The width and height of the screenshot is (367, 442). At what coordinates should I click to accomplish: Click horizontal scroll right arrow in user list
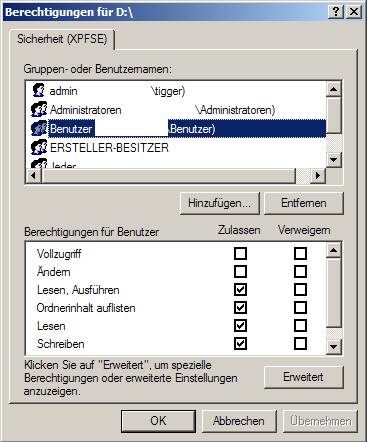318,175
